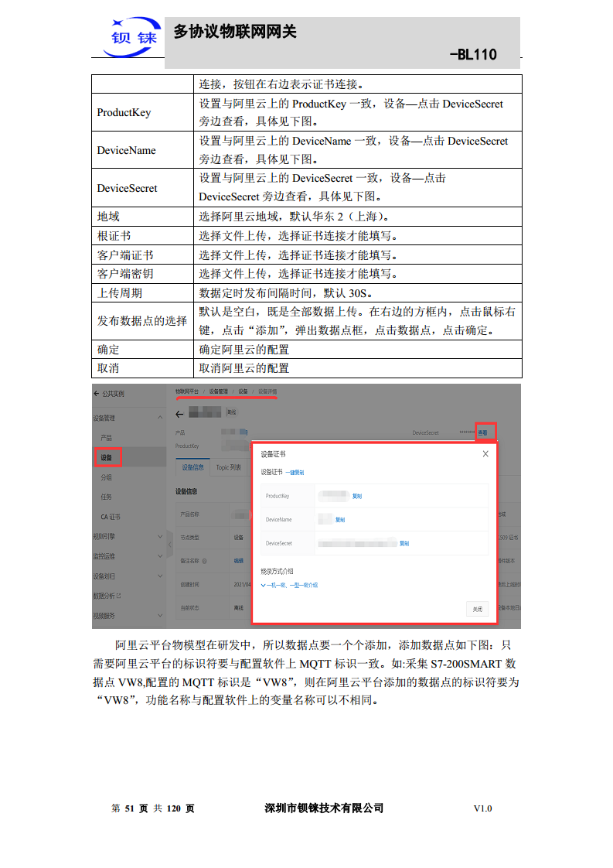This screenshot has width=613, height=868.
Task: Click the DeviceName cell in the document table
Action: click(x=142, y=150)
